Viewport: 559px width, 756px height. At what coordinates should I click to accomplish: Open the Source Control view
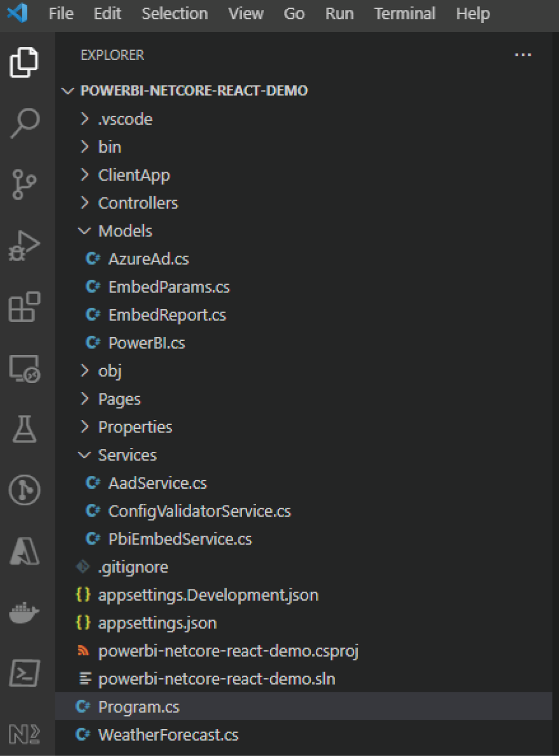pos(25,184)
